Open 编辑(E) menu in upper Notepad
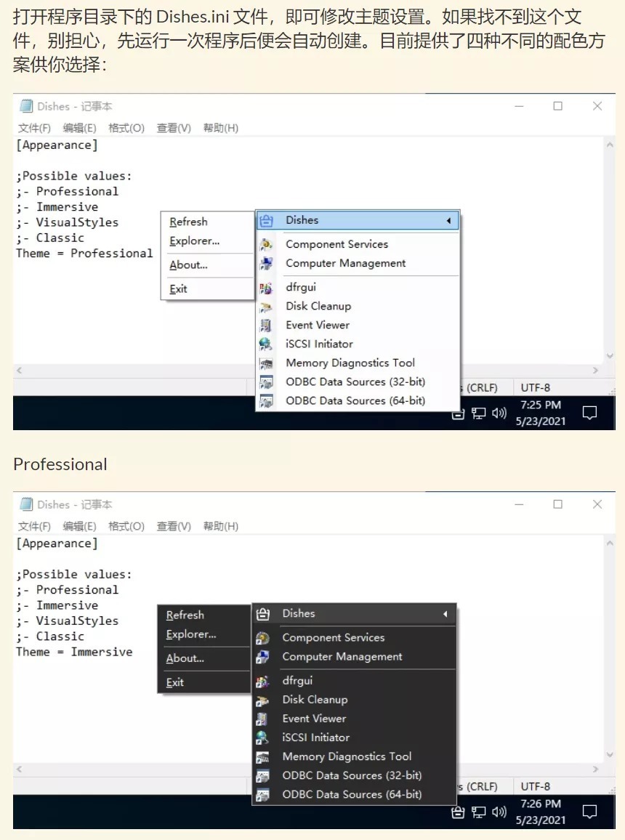 pos(79,128)
